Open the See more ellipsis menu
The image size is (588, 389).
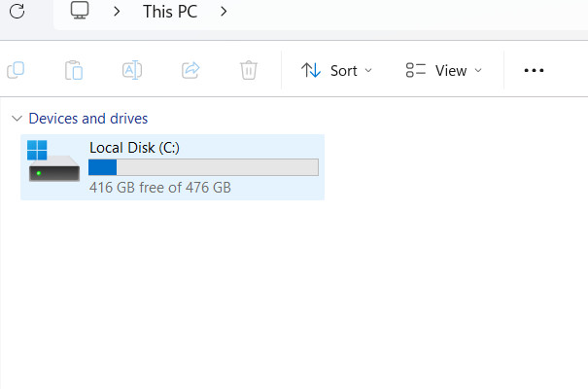(x=534, y=70)
